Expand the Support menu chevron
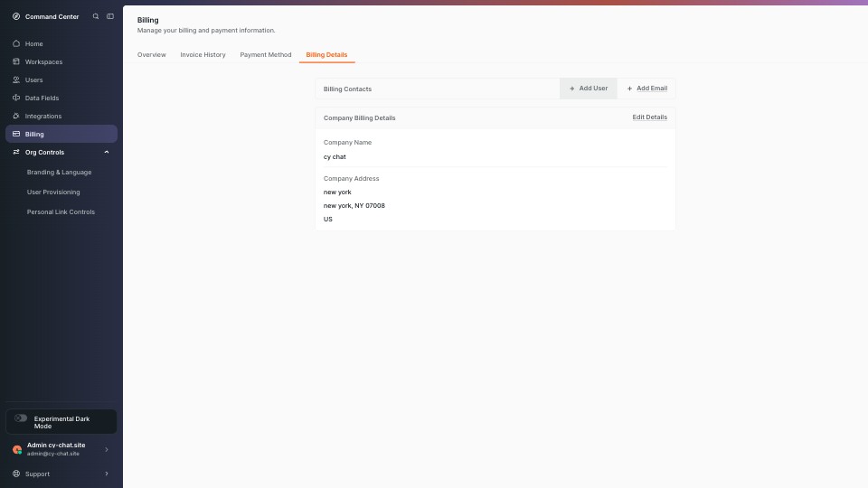This screenshot has width=868, height=488. [x=107, y=474]
